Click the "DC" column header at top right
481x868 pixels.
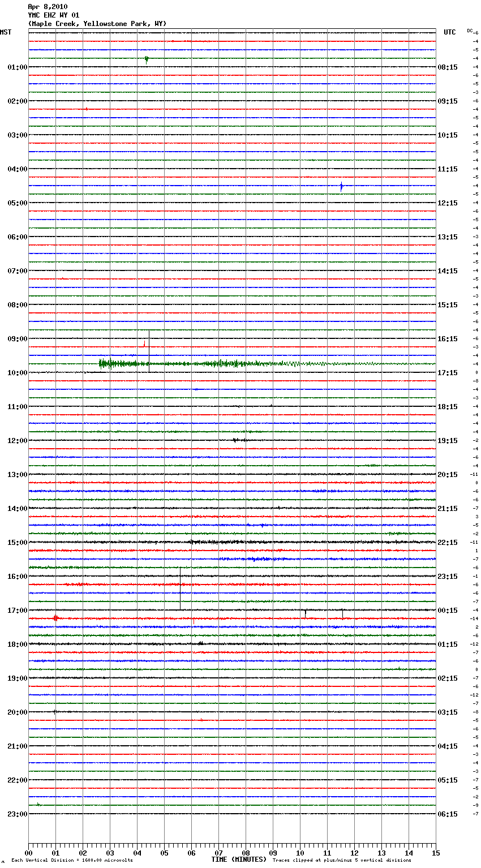(x=470, y=31)
